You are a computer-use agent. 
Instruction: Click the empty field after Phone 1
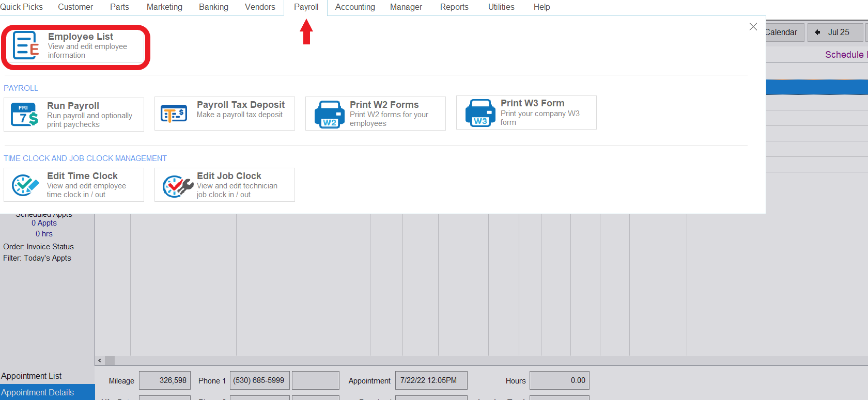(x=315, y=380)
